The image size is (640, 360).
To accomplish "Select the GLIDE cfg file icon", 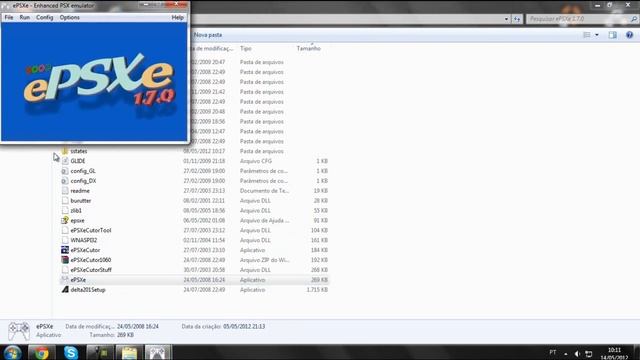I will [x=65, y=161].
